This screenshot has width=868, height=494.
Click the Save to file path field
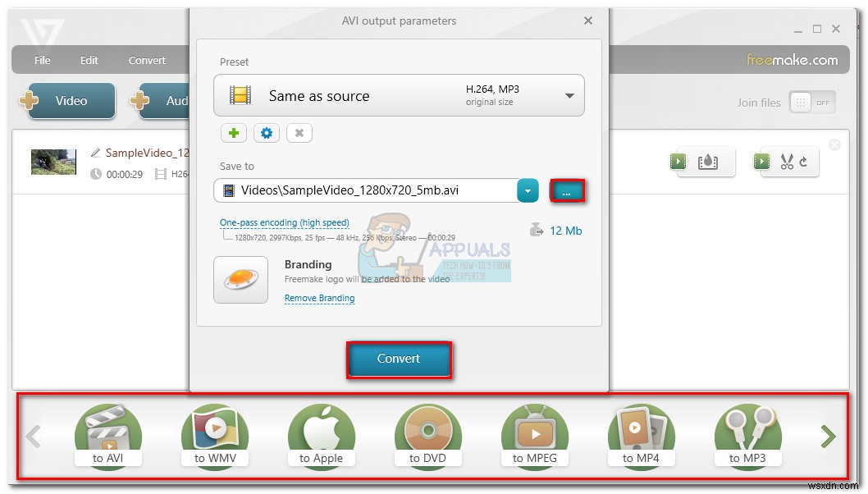pos(365,190)
